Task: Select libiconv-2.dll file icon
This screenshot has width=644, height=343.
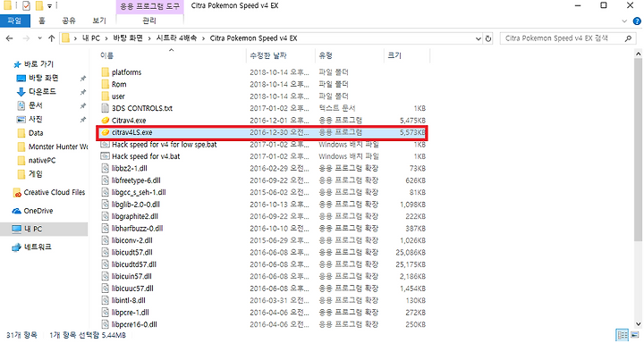Action: [106, 240]
